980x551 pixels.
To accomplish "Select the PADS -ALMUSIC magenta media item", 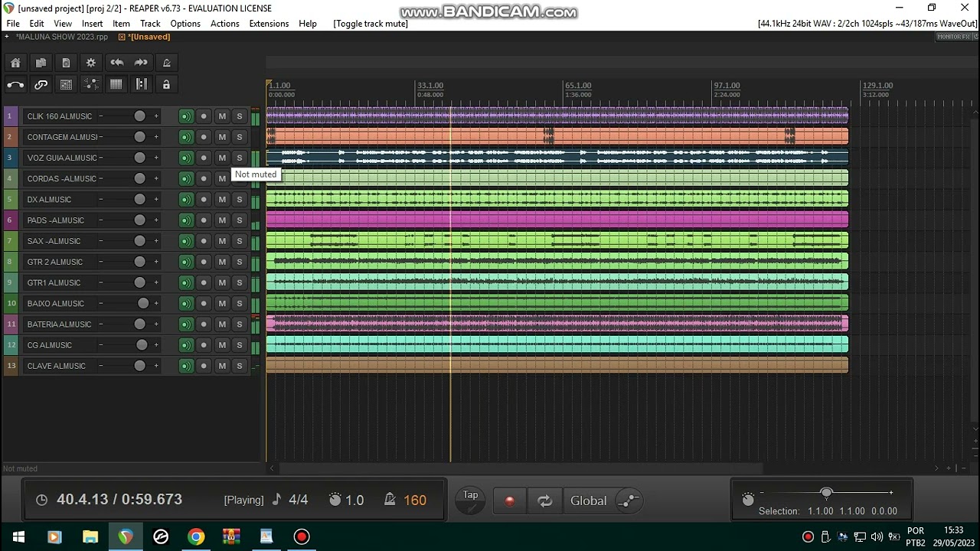I will pos(557,220).
